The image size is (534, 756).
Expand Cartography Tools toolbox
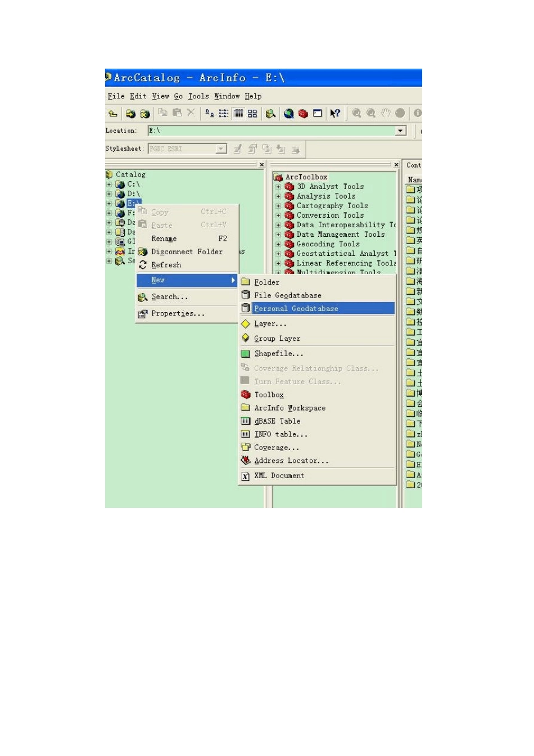(x=278, y=206)
